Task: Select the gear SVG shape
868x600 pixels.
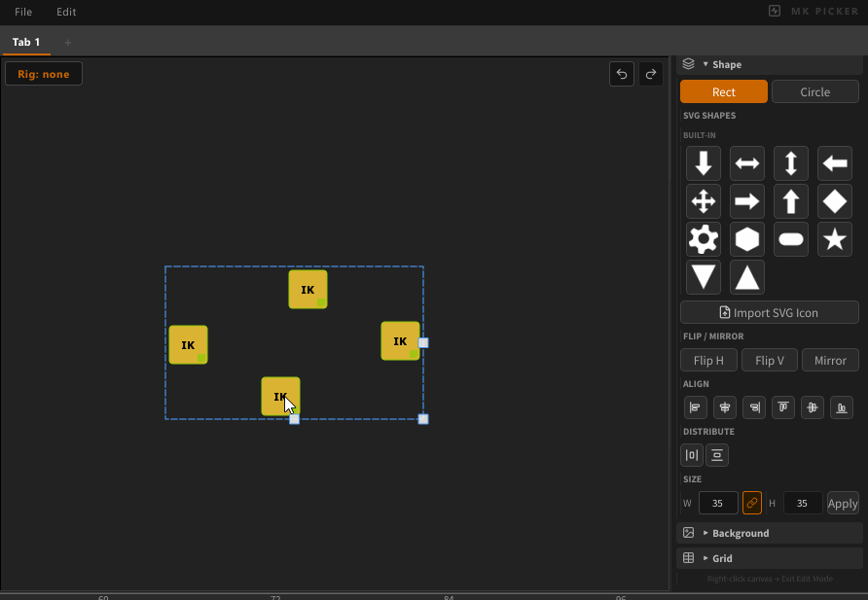Action: 703,239
